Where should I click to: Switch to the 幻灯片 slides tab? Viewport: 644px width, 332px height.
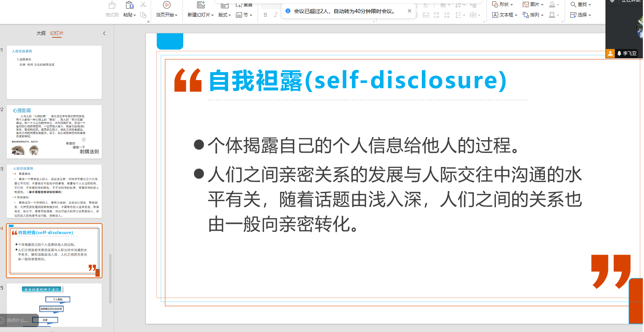coord(57,33)
